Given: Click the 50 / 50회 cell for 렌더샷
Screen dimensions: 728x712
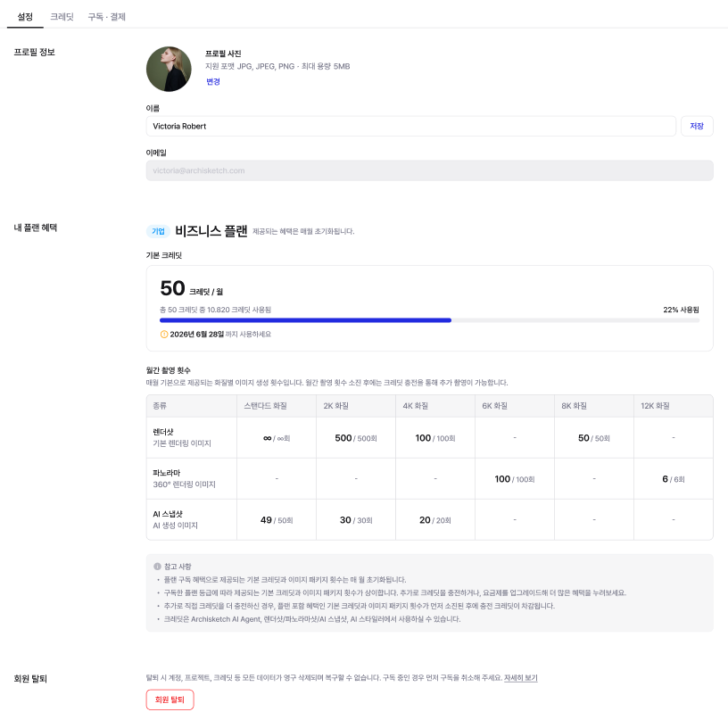Looking at the screenshot, I should pyautogui.click(x=594, y=438).
